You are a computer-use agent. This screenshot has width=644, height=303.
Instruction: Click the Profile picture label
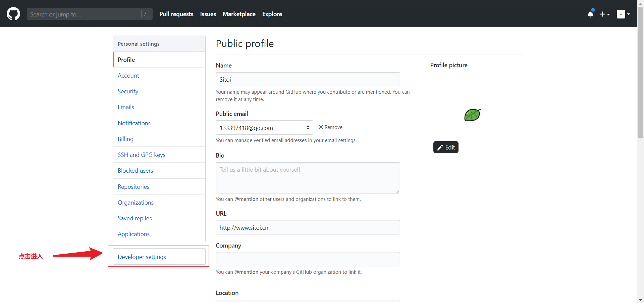tap(449, 65)
